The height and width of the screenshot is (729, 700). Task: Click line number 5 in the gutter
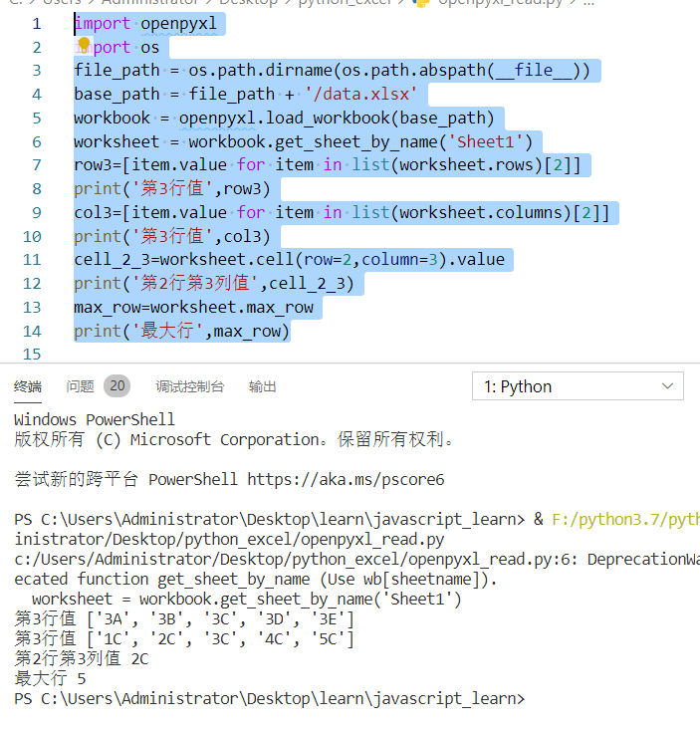[37, 119]
